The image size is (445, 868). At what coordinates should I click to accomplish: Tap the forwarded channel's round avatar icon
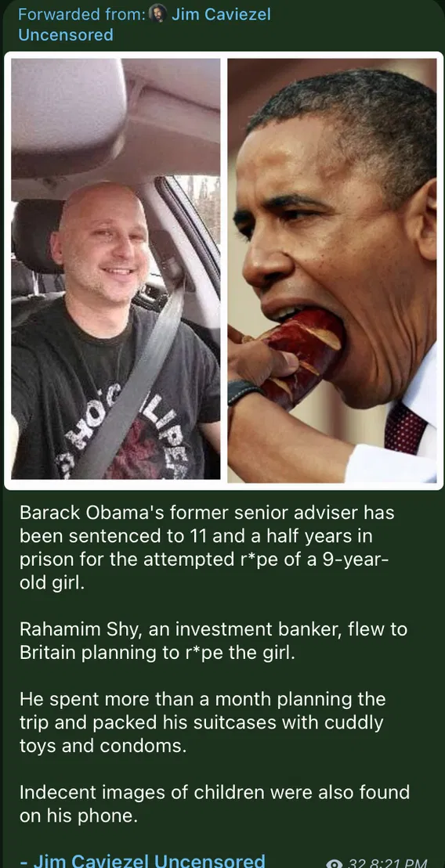158,14
